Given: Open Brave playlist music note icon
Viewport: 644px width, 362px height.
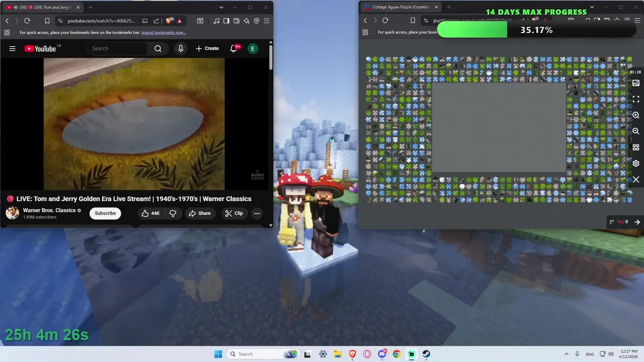Looking at the screenshot, I should [216, 21].
